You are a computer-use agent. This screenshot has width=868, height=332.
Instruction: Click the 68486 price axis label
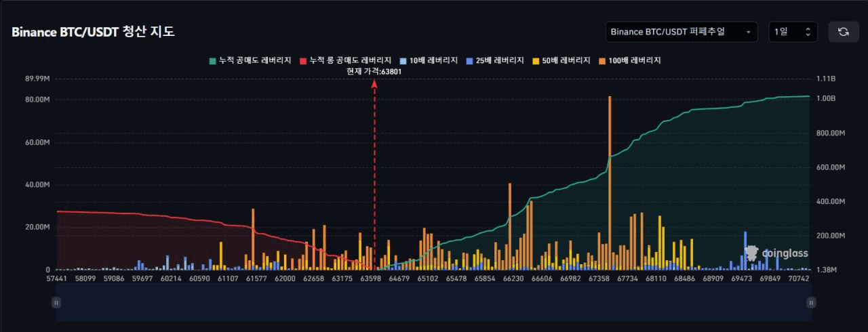(685, 278)
